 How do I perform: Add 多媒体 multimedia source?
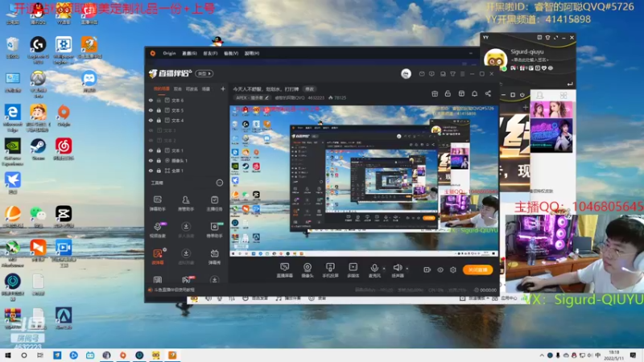click(353, 270)
